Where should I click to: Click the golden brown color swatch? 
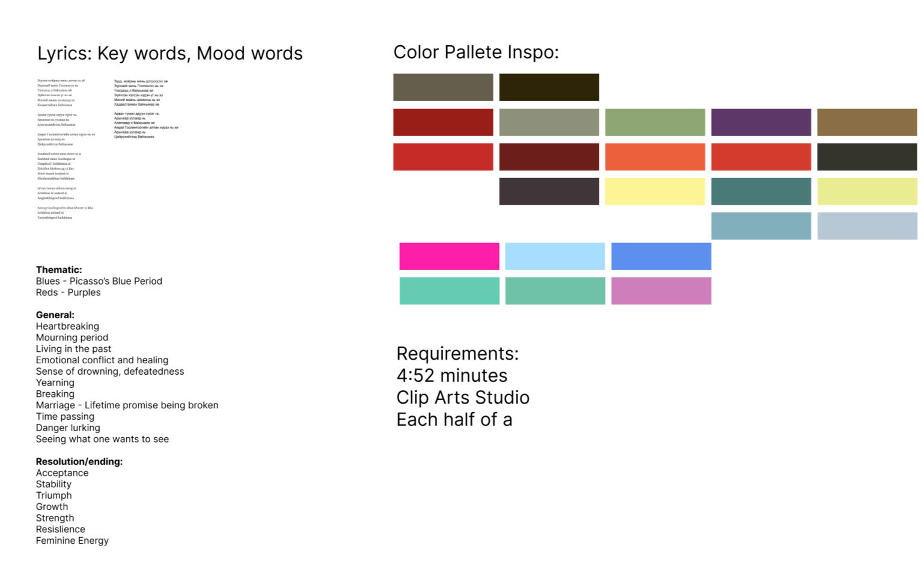click(866, 122)
